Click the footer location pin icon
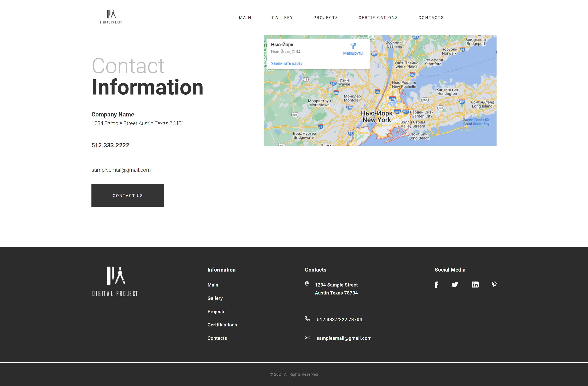This screenshot has width=588, height=386. pos(307,284)
